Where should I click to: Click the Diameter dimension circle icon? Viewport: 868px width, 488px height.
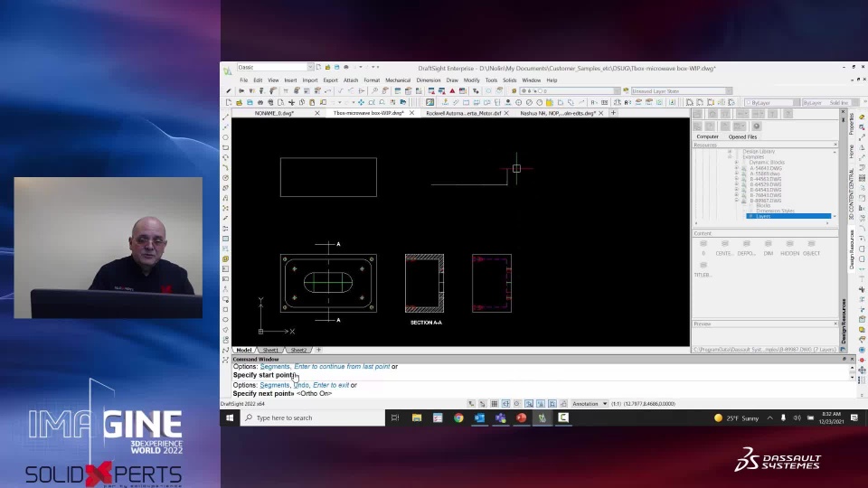[x=529, y=102]
